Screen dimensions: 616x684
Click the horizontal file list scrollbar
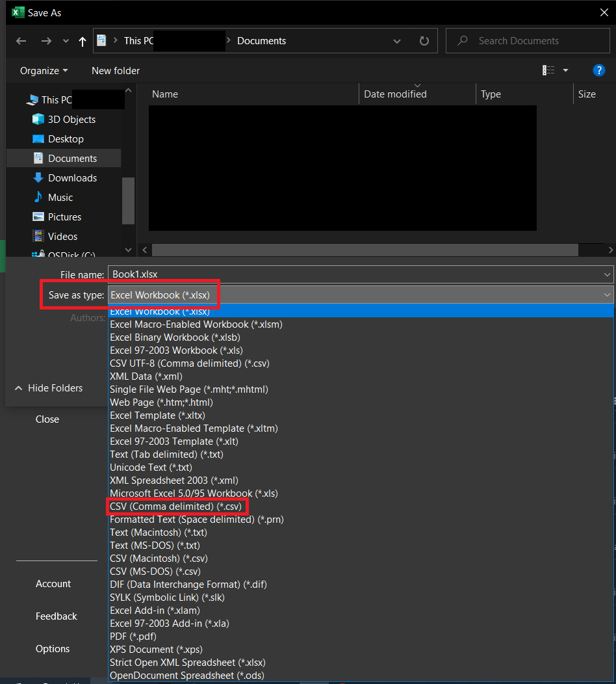[x=365, y=250]
